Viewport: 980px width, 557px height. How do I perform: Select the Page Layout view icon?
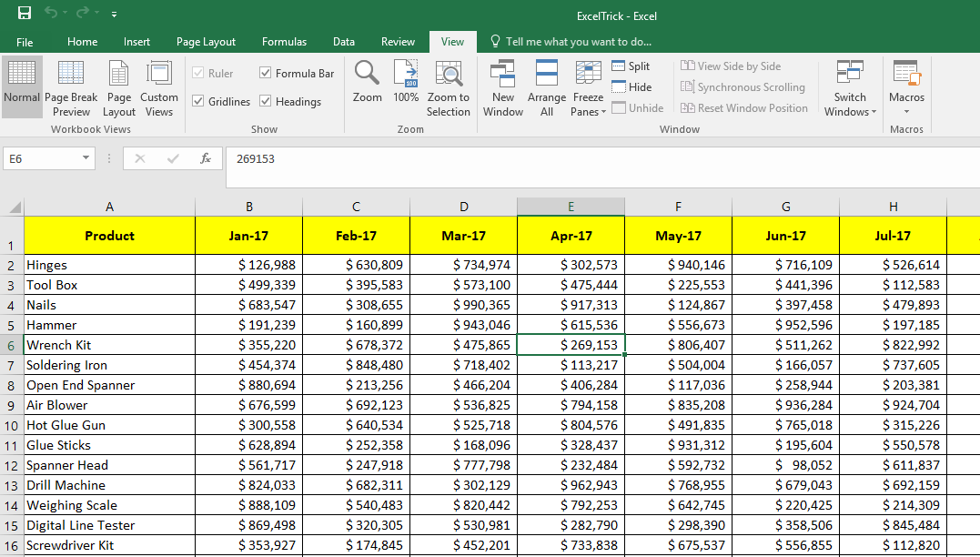click(118, 87)
